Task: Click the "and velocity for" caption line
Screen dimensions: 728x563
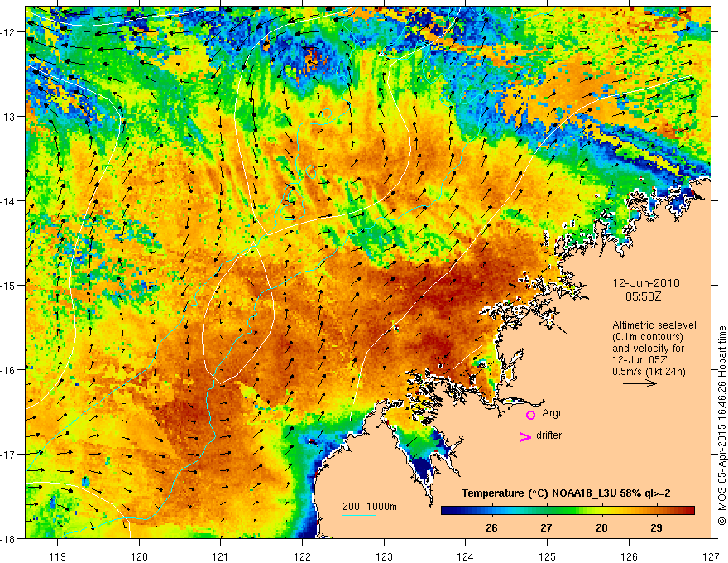Action: [648, 349]
